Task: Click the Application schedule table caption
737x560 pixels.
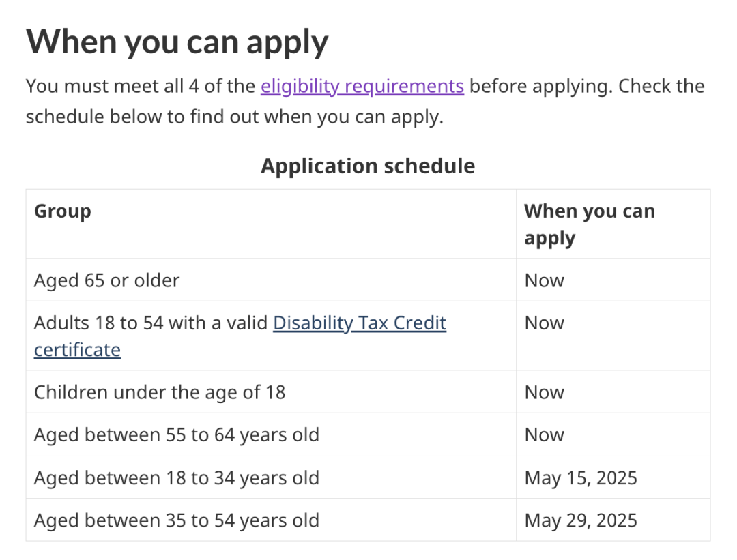Action: coord(368,166)
